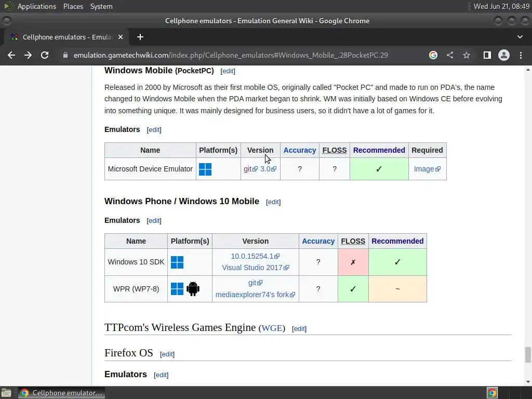Open git link for Microsoft Device Emulator
The width and height of the screenshot is (532, 399).
coord(250,169)
